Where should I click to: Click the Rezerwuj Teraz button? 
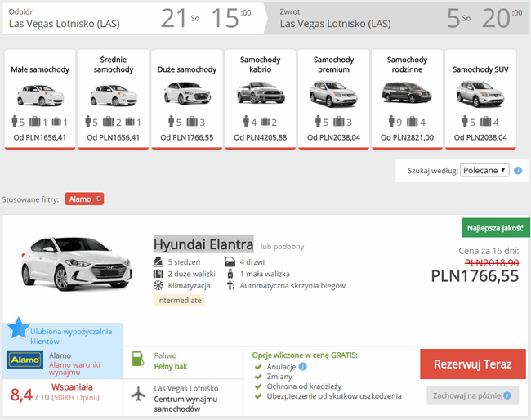point(473,364)
